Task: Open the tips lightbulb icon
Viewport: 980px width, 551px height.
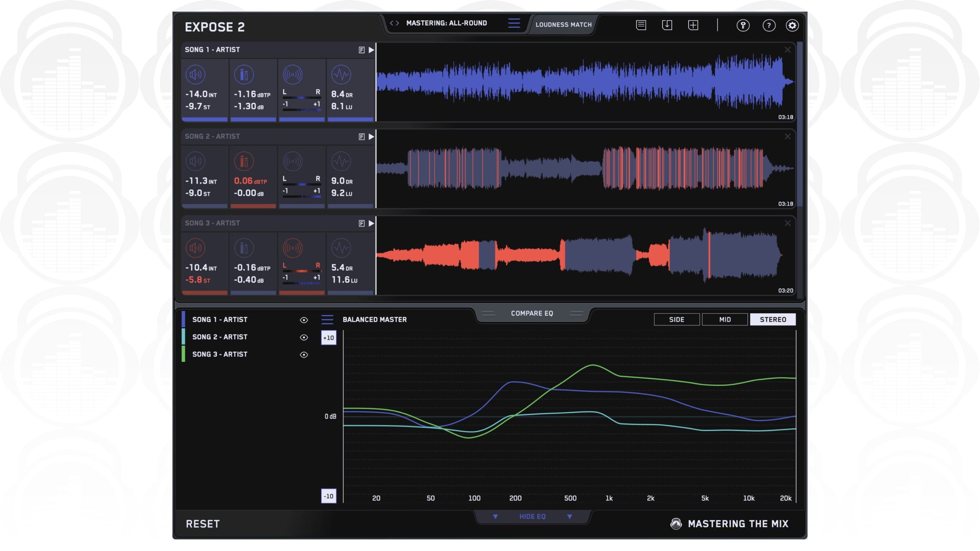Action: pyautogui.click(x=743, y=25)
